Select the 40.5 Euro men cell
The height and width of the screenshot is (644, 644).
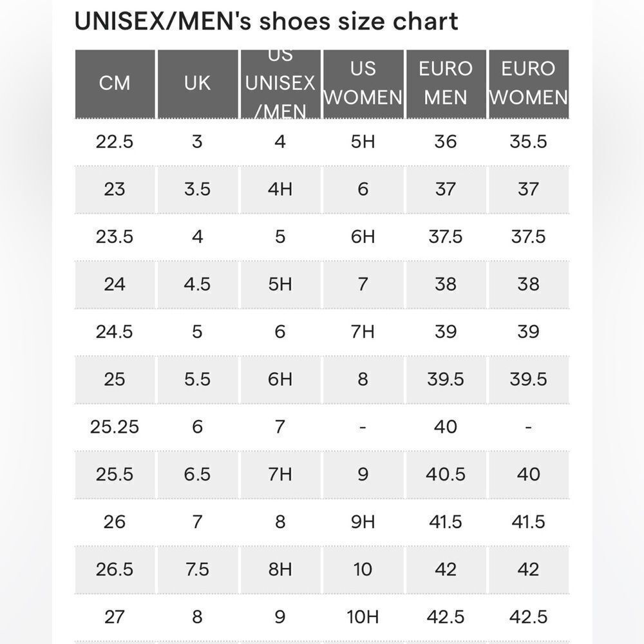pyautogui.click(x=446, y=475)
